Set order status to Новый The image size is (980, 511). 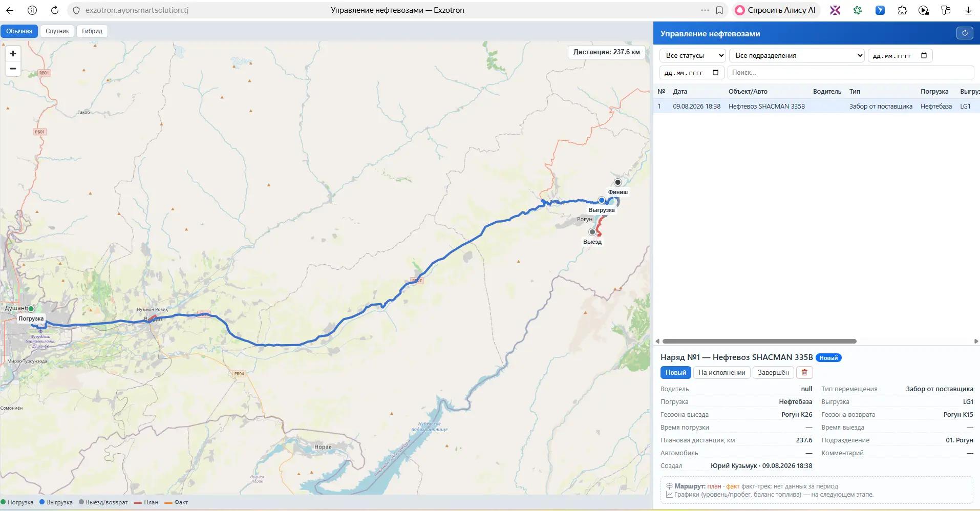pos(675,372)
